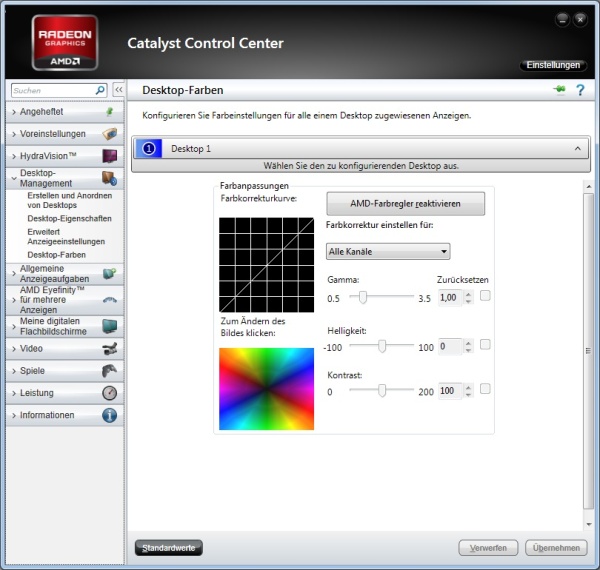Click the Übernehmen button

556,548
